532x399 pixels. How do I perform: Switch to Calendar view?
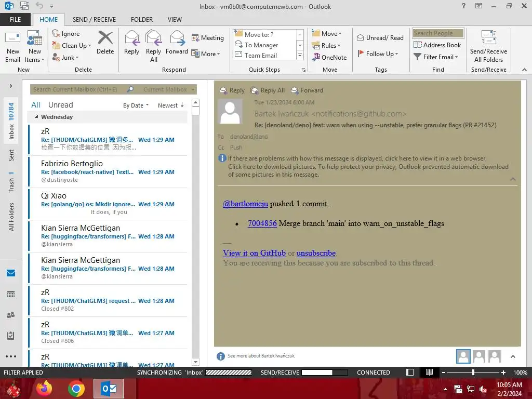coord(11,294)
